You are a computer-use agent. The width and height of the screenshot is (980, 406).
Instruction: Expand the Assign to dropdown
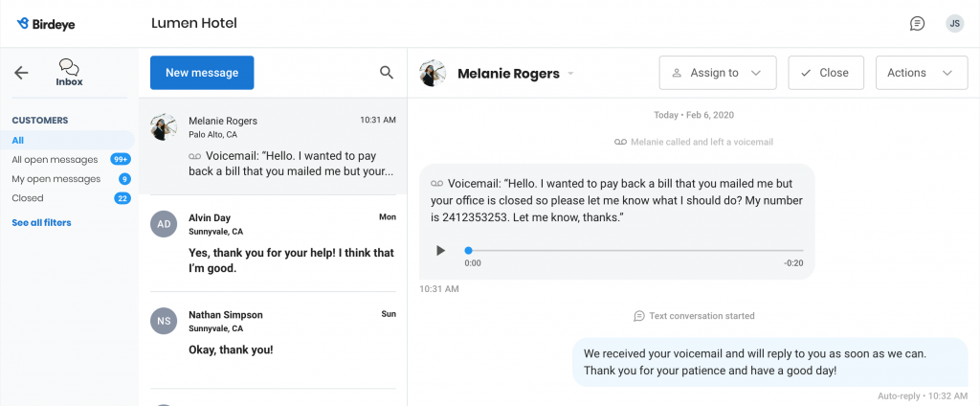[x=718, y=73]
